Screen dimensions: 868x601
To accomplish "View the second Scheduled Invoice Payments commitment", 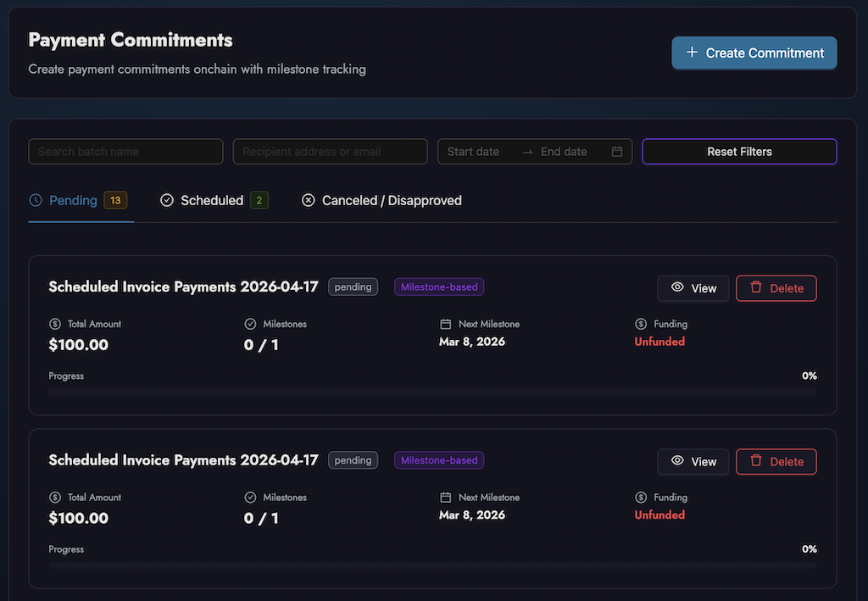I will click(x=693, y=461).
